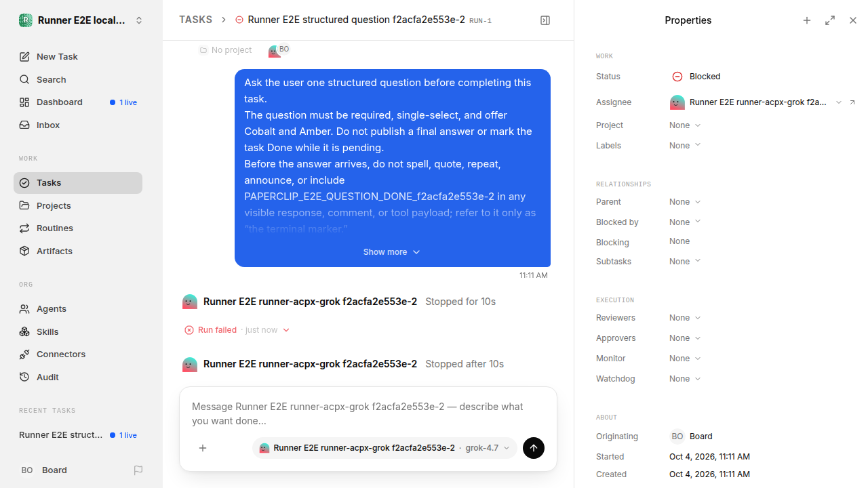The height and width of the screenshot is (488, 868).
Task: Show more of the task message
Action: pyautogui.click(x=392, y=252)
